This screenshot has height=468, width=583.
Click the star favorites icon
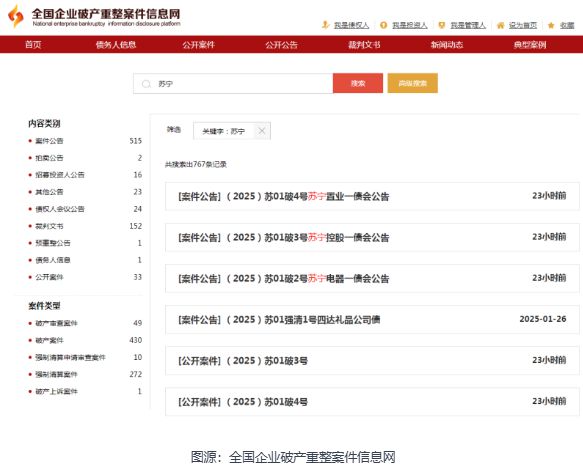tap(551, 25)
